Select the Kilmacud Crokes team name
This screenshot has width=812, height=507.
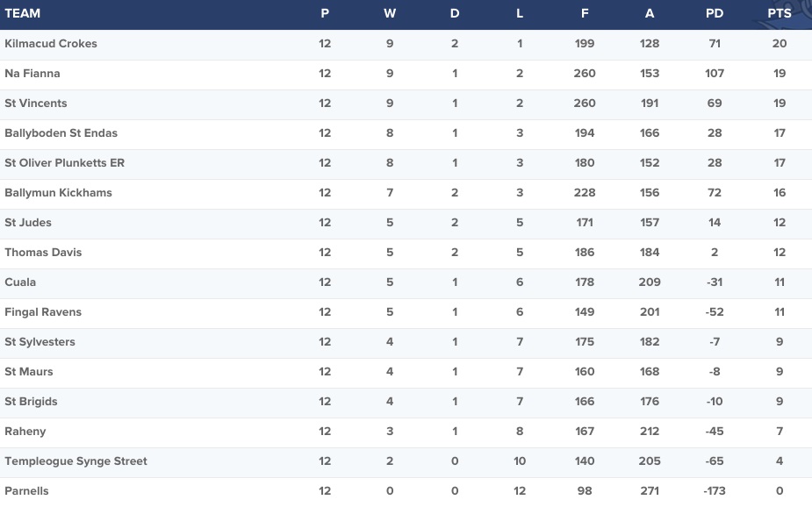(51, 44)
